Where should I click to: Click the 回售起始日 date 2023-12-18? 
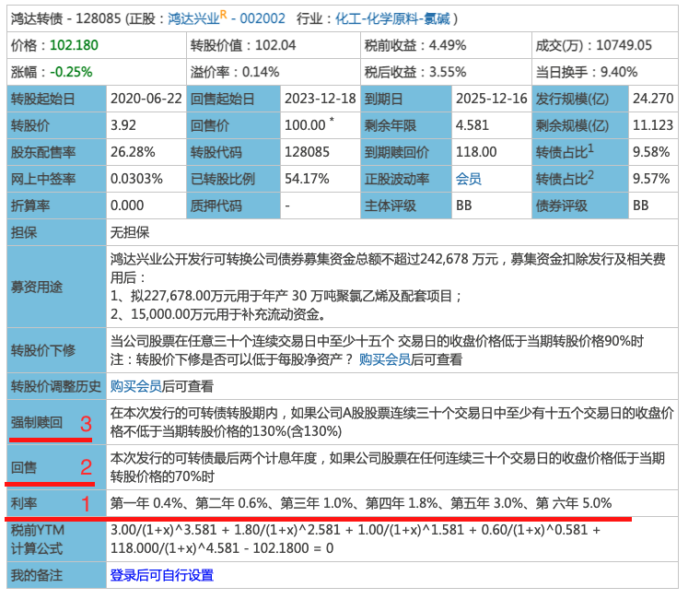tap(321, 99)
